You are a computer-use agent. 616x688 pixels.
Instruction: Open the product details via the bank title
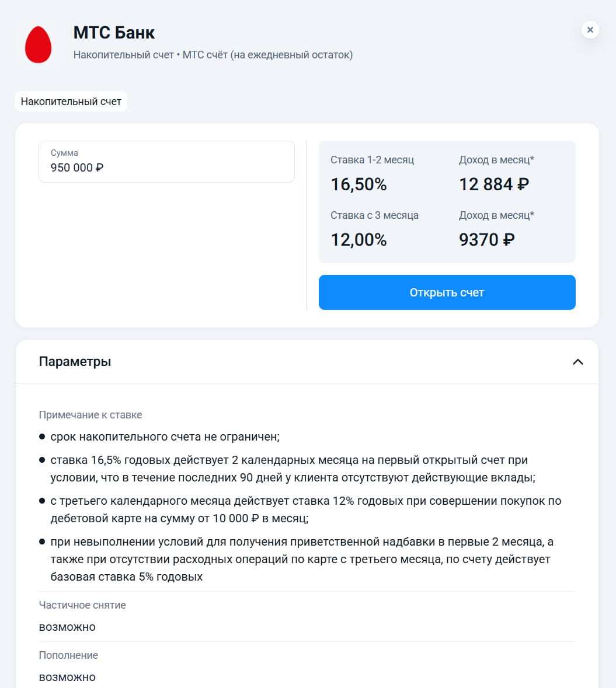(x=114, y=33)
